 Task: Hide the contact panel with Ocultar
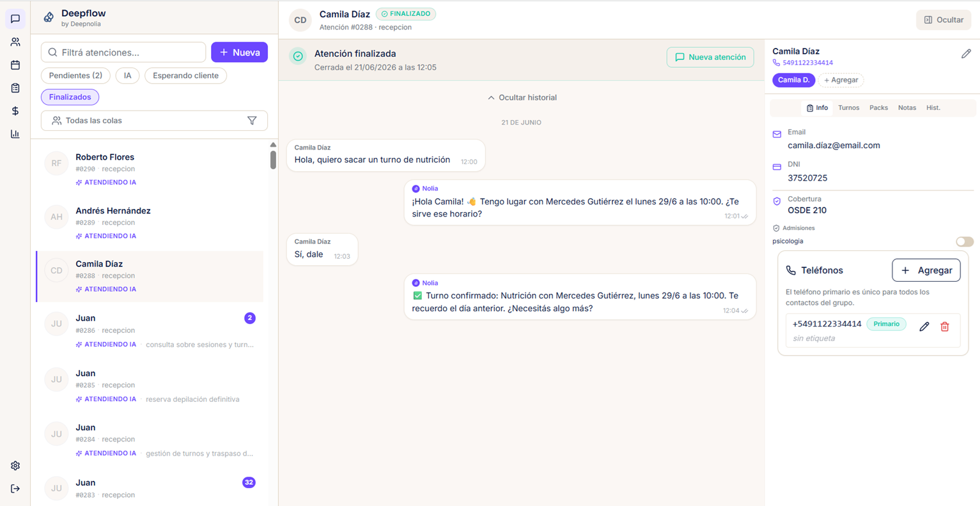944,20
